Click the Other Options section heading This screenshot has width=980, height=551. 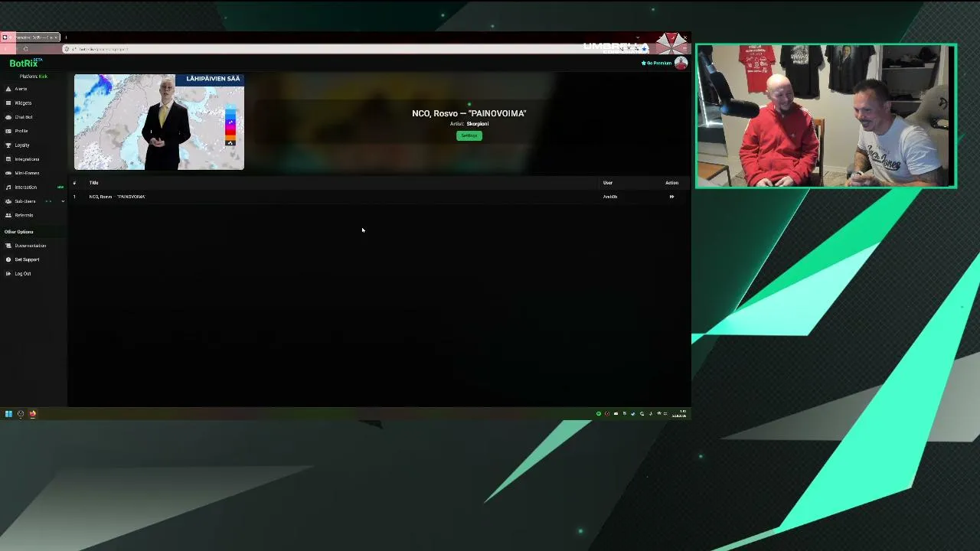pyautogui.click(x=19, y=232)
